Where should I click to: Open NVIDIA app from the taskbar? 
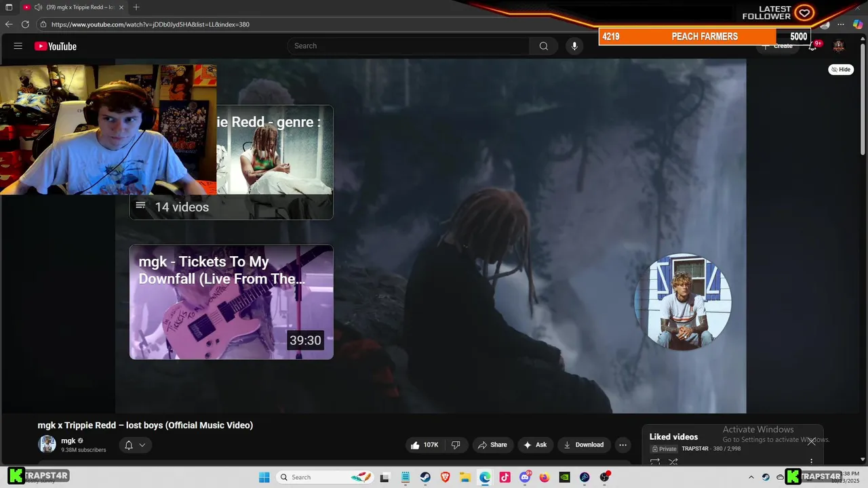(564, 477)
